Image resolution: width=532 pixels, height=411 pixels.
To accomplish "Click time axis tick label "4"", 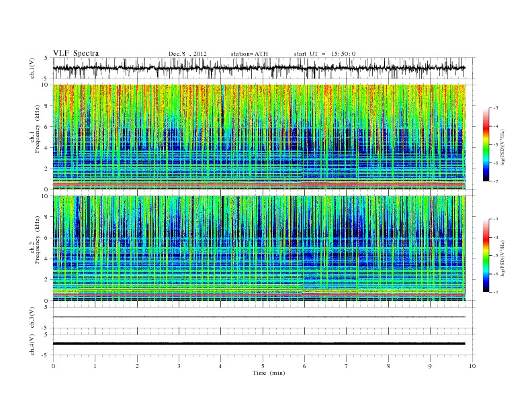I will (x=220, y=366).
